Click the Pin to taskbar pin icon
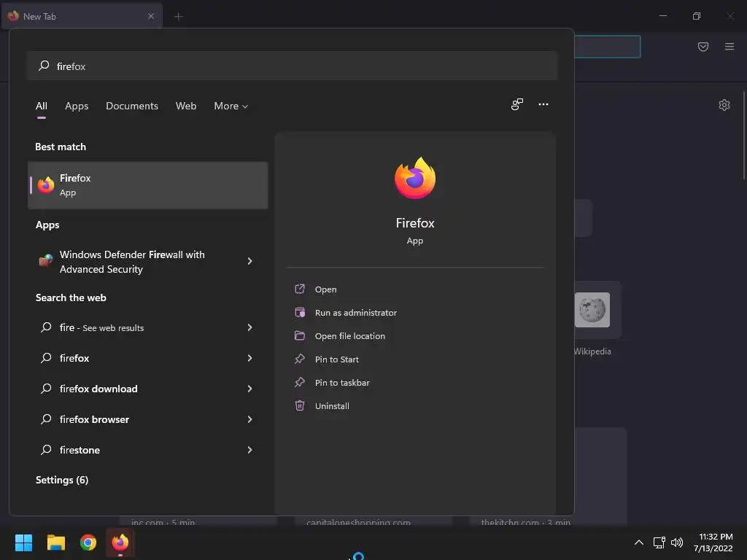The width and height of the screenshot is (747, 560). (300, 382)
